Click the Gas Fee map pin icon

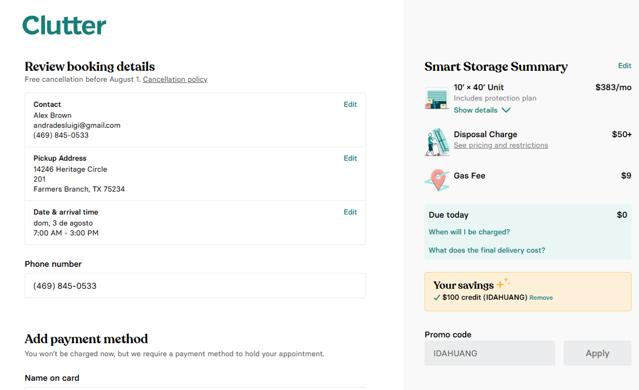437,180
